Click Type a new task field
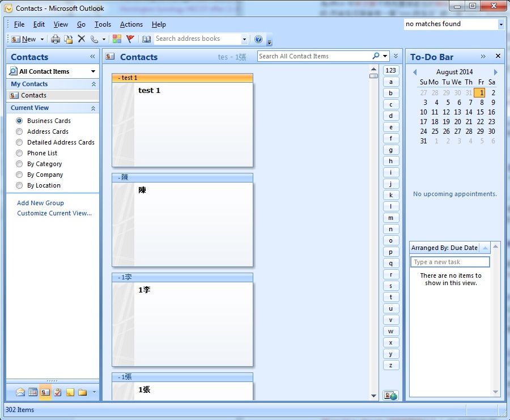 coord(450,262)
